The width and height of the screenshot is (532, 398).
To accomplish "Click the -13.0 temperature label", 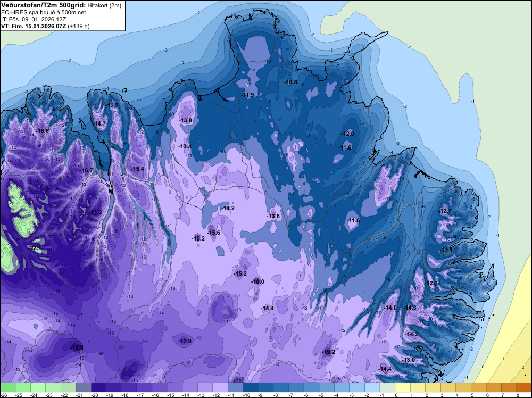I will pos(409,360).
